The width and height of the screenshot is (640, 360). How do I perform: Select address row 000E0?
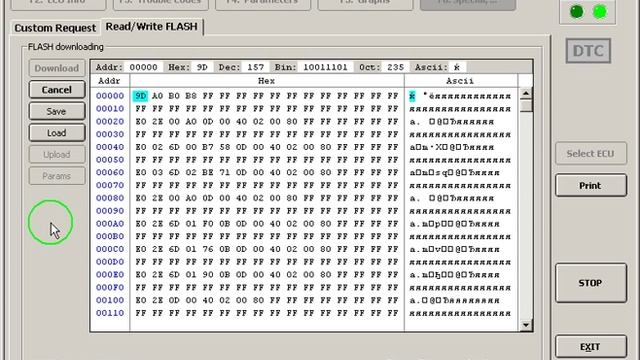[x=110, y=275]
